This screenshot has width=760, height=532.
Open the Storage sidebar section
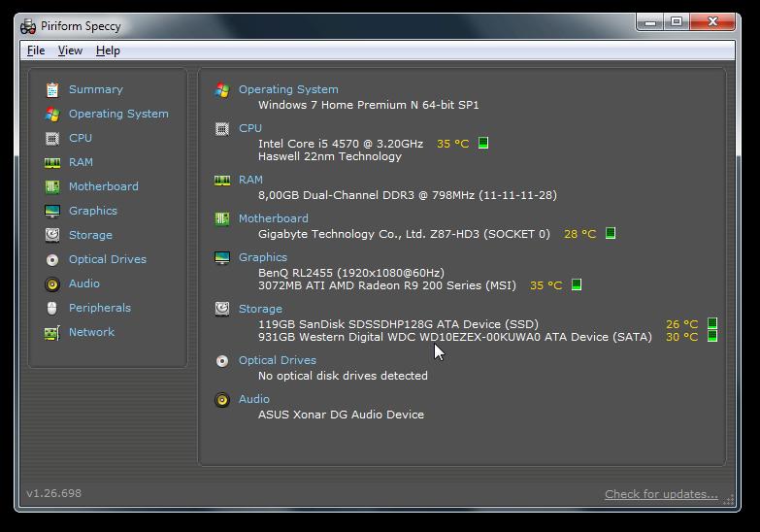click(x=90, y=235)
